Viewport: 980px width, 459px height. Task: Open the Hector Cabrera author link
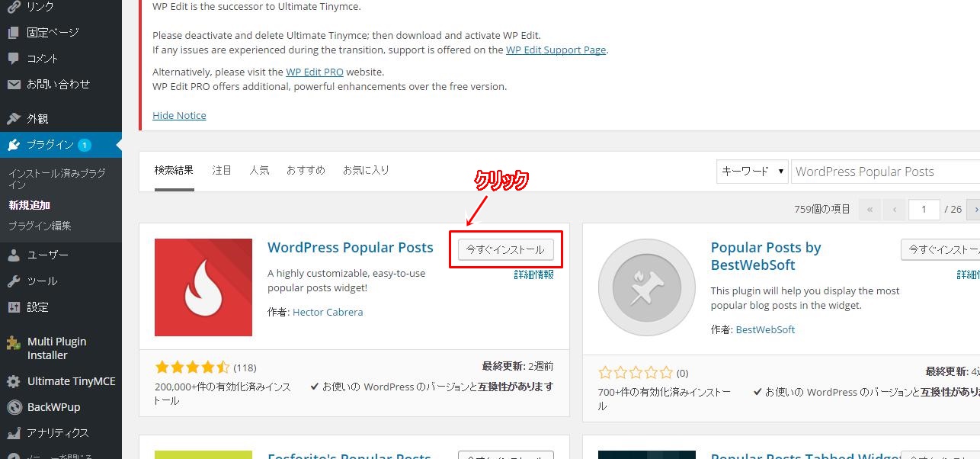328,312
